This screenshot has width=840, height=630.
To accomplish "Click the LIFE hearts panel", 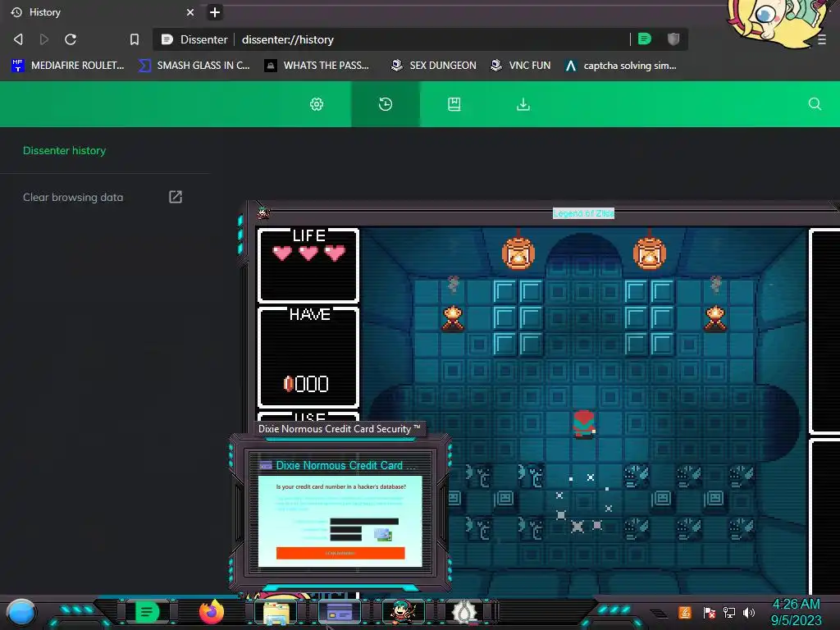I will [308, 265].
